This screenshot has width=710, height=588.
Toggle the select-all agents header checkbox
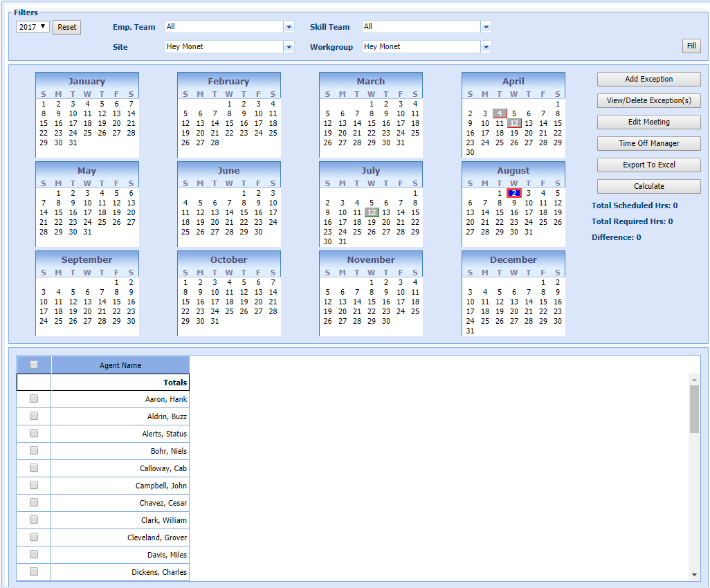[x=34, y=365]
